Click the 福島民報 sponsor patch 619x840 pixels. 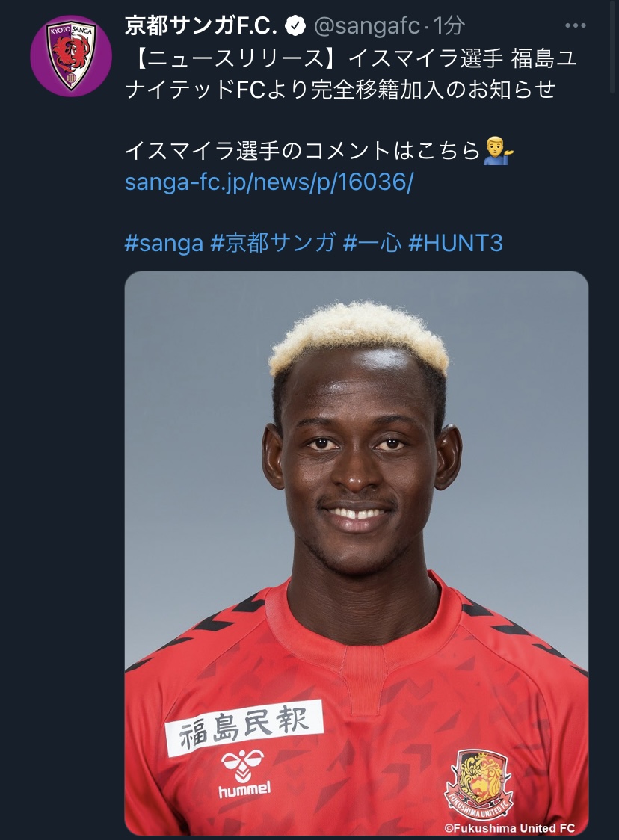point(244,727)
